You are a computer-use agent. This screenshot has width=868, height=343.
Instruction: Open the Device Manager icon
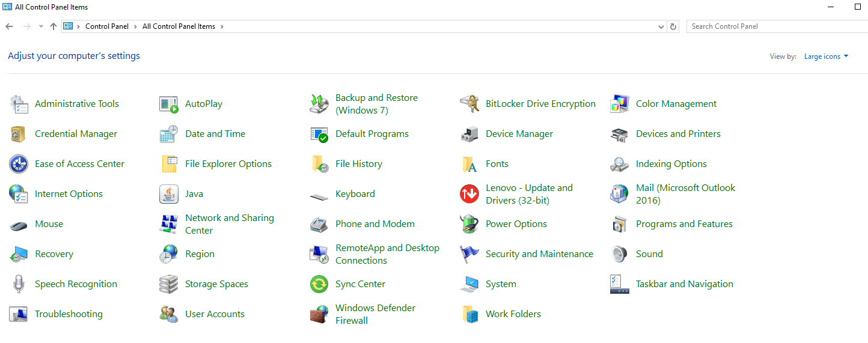click(x=469, y=134)
